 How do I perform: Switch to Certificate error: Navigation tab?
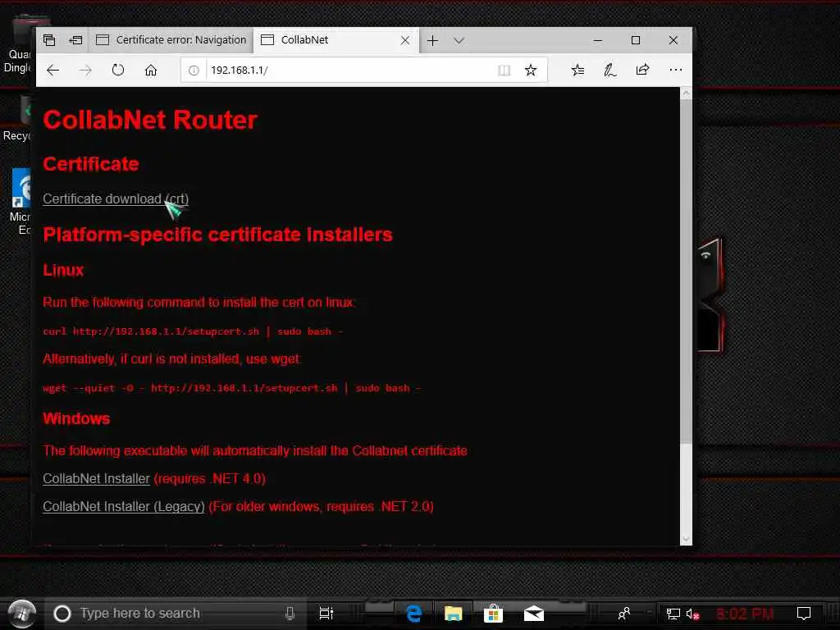(x=171, y=40)
